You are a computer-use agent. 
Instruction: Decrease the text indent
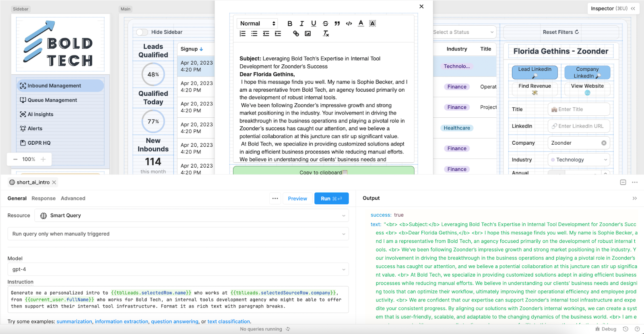(x=266, y=34)
